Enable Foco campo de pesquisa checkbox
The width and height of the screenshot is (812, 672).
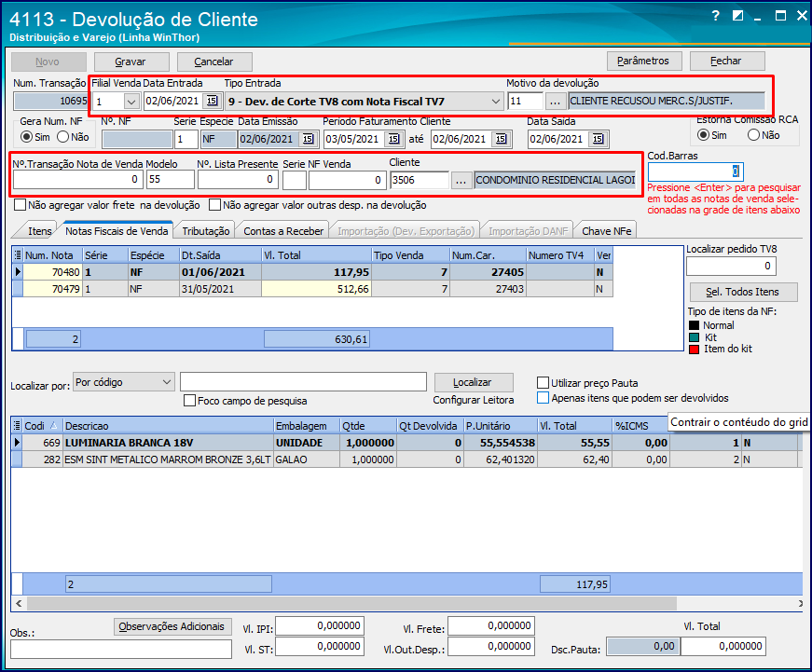[x=190, y=401]
